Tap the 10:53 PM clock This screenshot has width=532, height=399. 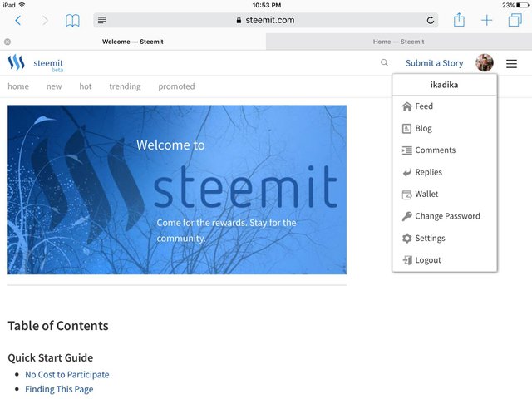click(267, 5)
